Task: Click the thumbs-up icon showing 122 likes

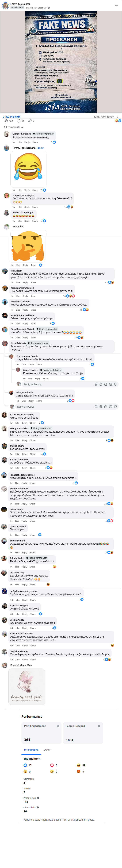Action: 6,121
